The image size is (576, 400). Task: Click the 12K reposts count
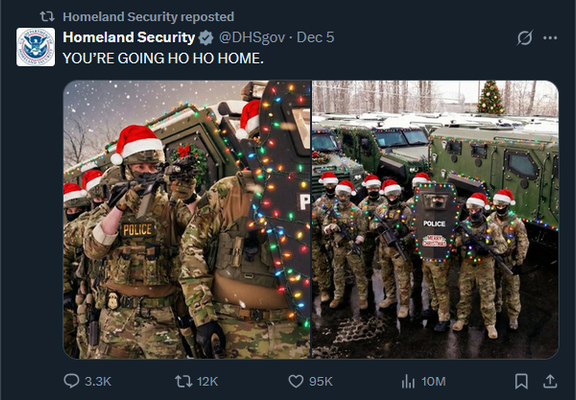click(208, 381)
